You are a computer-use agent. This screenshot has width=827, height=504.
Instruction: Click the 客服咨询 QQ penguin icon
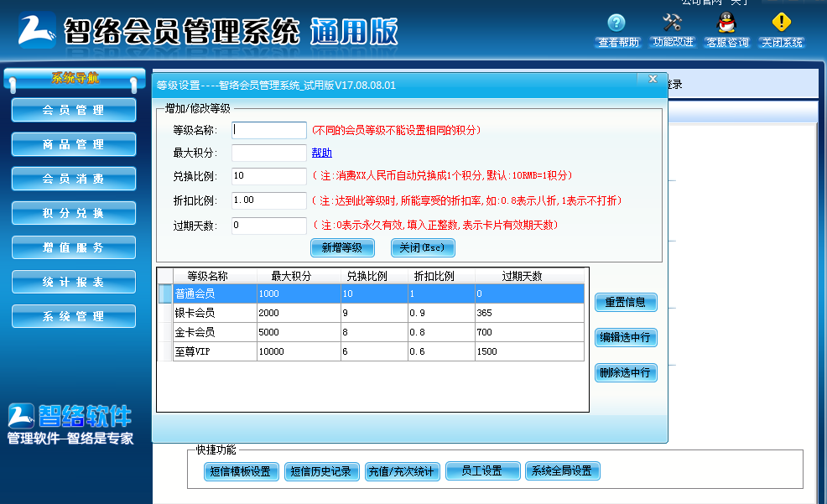pyautogui.click(x=726, y=23)
